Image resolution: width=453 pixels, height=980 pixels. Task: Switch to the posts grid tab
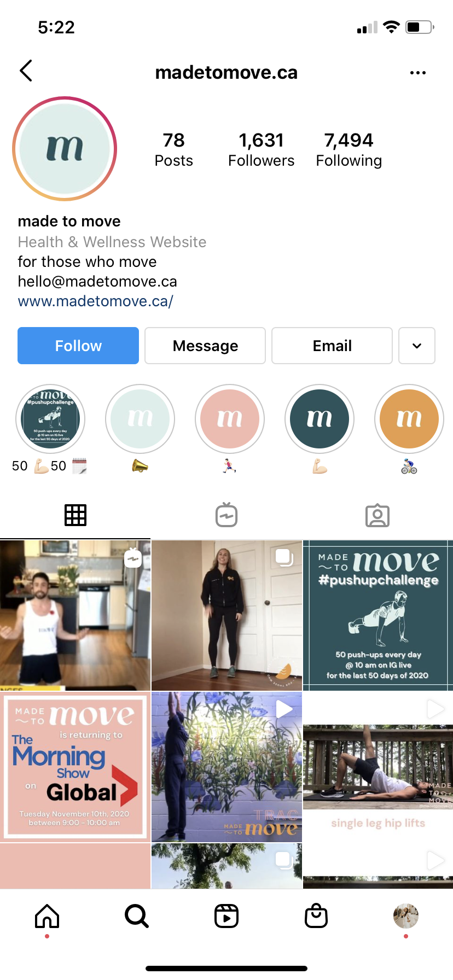[75, 515]
